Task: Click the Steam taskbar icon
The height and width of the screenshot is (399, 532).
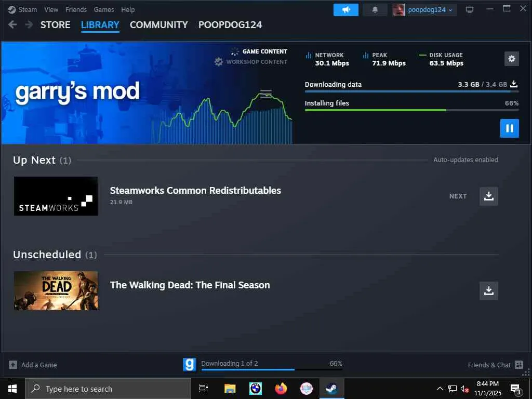Action: pyautogui.click(x=331, y=389)
